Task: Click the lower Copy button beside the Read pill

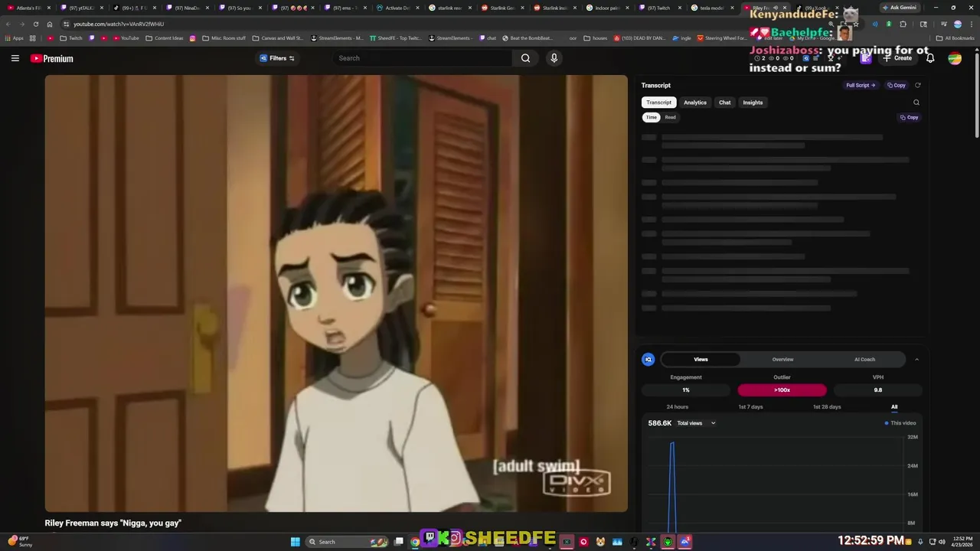Action: point(909,117)
